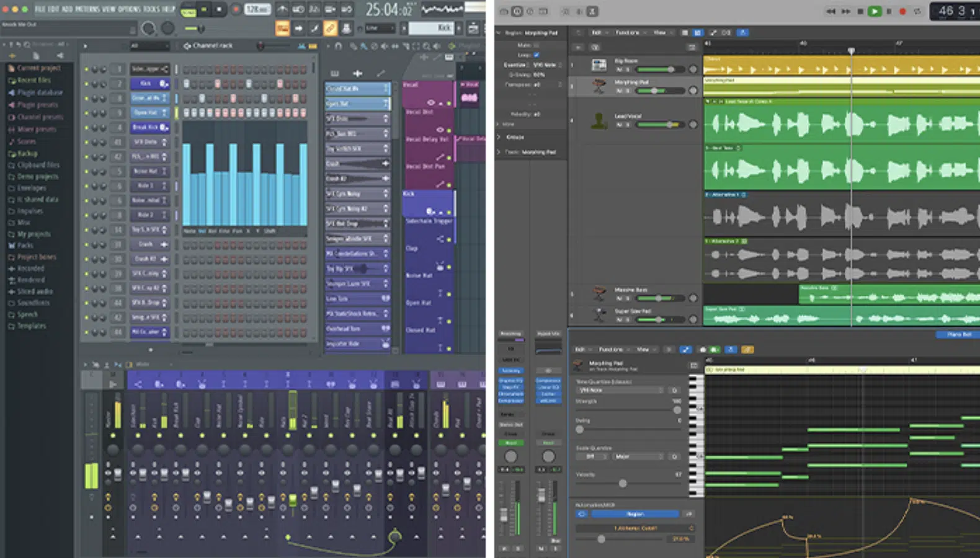980x558 pixels.
Task: Open the Time Quantize 1/16 Note dropdown
Action: point(621,391)
